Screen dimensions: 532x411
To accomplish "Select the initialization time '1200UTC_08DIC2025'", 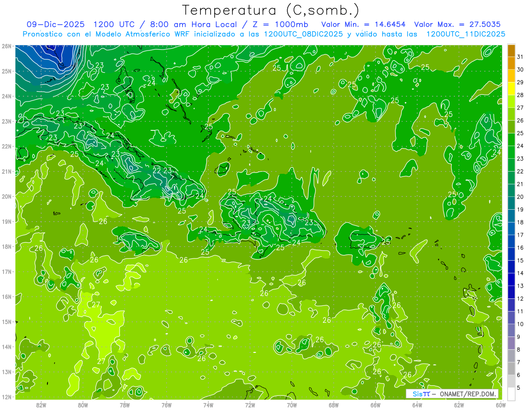I will 303,34.
